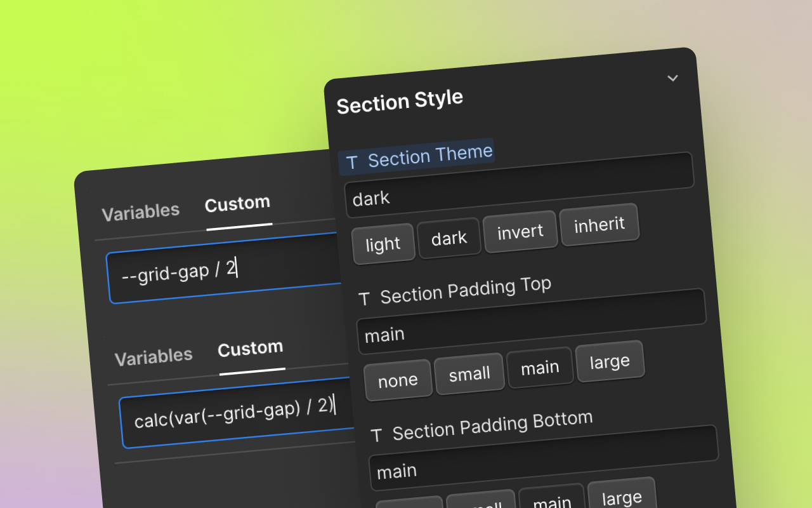Choose the dark theme option
812x508 pixels.
(449, 238)
